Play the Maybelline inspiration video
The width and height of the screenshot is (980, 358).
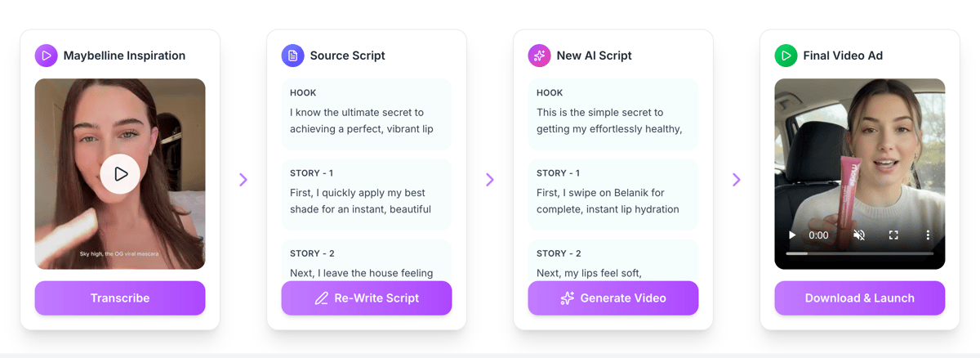120,174
